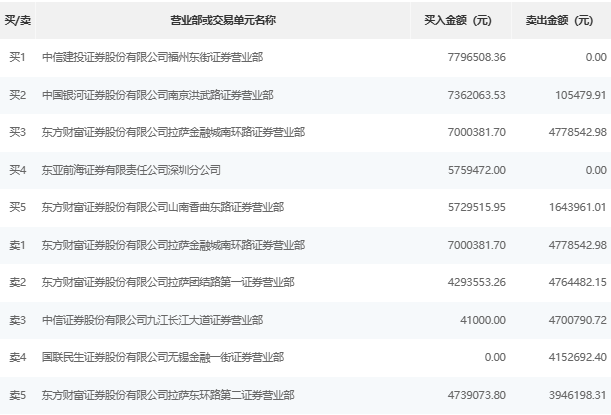Select 中国银河证券南京洪武路证券营业部 name

pos(157,95)
